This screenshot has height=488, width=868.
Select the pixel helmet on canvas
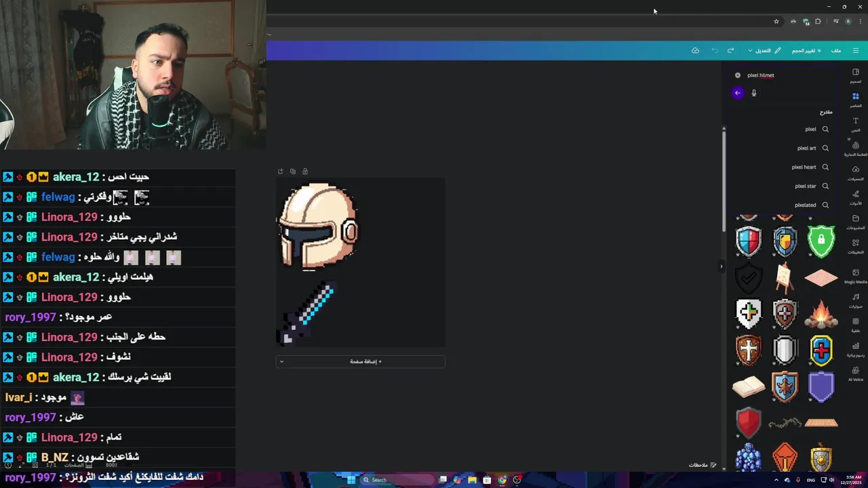[319, 226]
